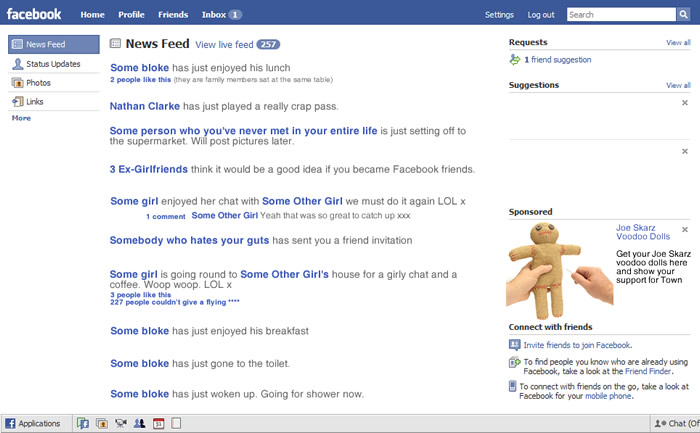Image resolution: width=700 pixels, height=433 pixels.
Task: Close the Joe Skarz Voodoo Dolls ad
Action: (685, 229)
